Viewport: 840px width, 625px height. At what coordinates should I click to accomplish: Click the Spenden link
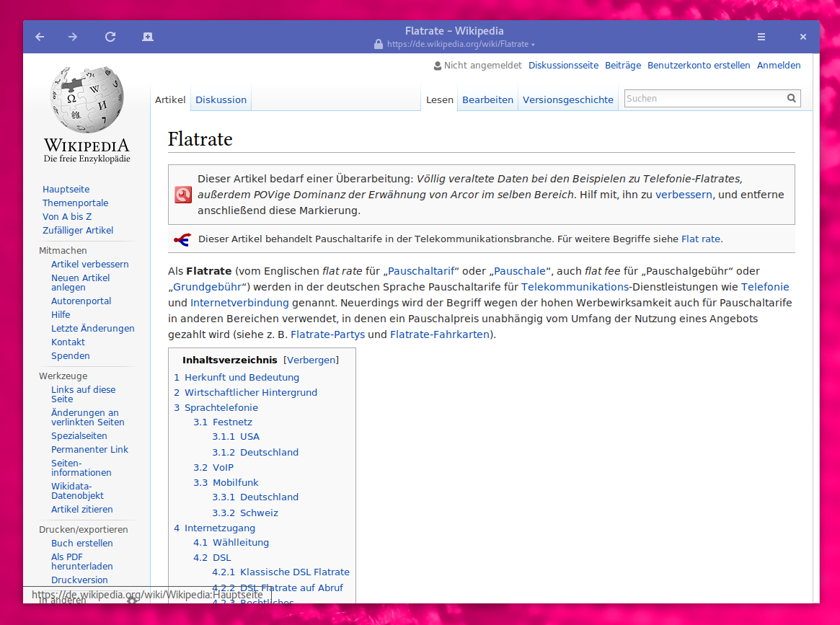70,355
